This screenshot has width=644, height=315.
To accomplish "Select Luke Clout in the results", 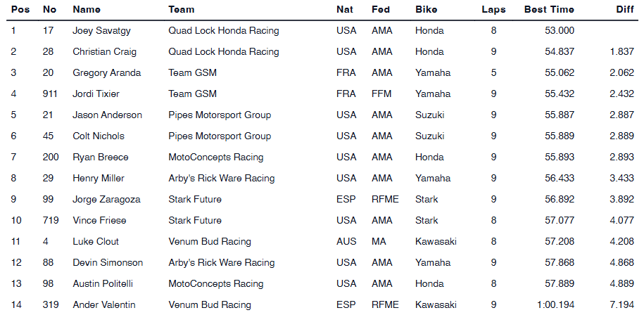I will click(94, 242).
